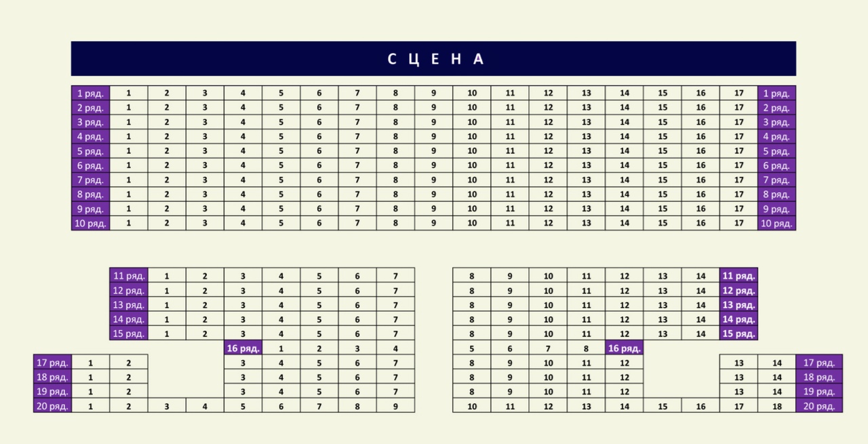The height and width of the screenshot is (444, 868).
Task: Click the left '20 ряд.' row label
Action: [53, 406]
